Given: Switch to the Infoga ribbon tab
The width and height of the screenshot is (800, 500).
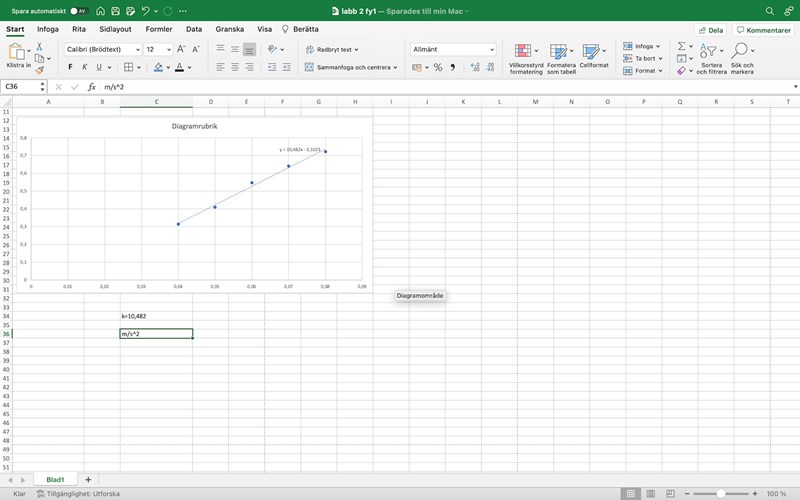Looking at the screenshot, I should [48, 29].
